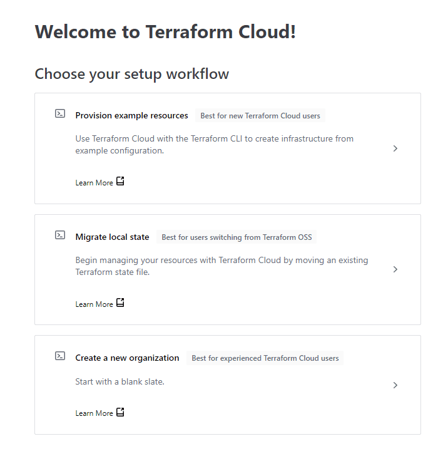Click external link icon in Provision example resources card
448x476 pixels.
tap(121, 182)
